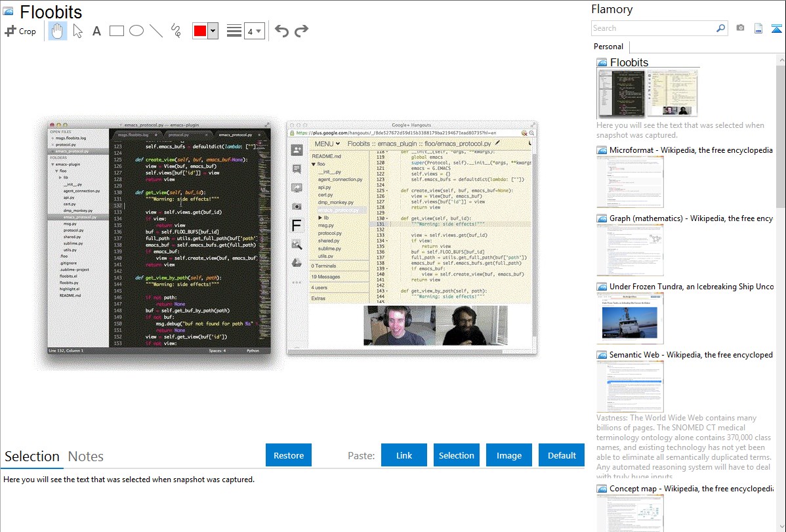Undo the last annotation

[x=281, y=31]
